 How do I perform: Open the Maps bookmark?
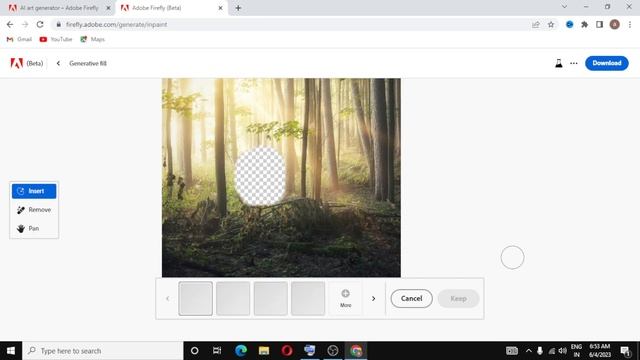click(93, 39)
